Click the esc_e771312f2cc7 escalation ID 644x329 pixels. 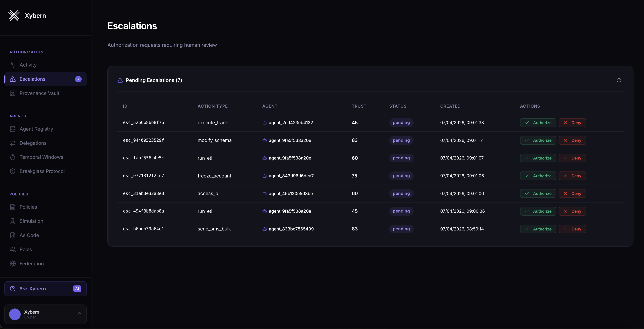click(143, 176)
